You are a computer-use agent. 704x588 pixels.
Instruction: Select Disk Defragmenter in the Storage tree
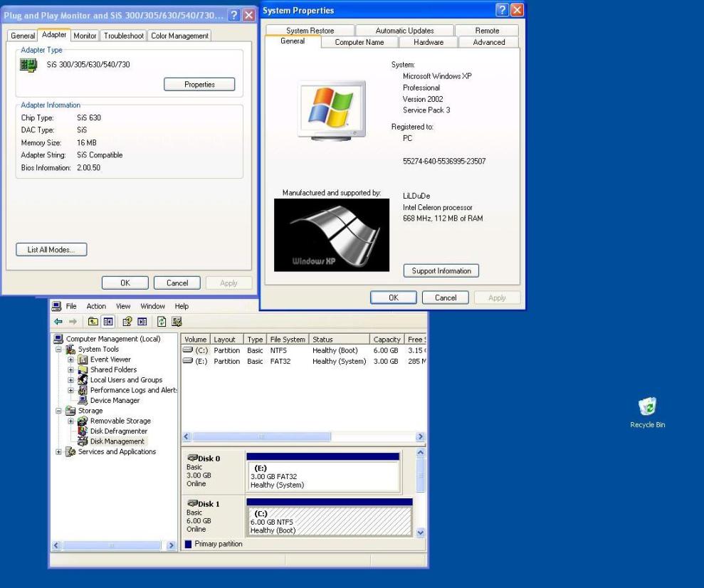point(118,431)
